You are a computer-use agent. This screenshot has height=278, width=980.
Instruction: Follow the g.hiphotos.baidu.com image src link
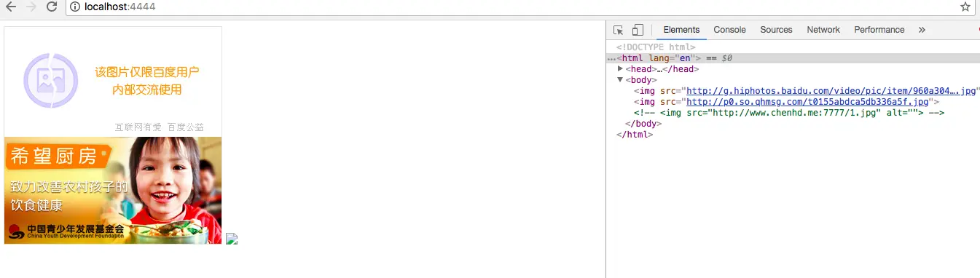pyautogui.click(x=831, y=91)
